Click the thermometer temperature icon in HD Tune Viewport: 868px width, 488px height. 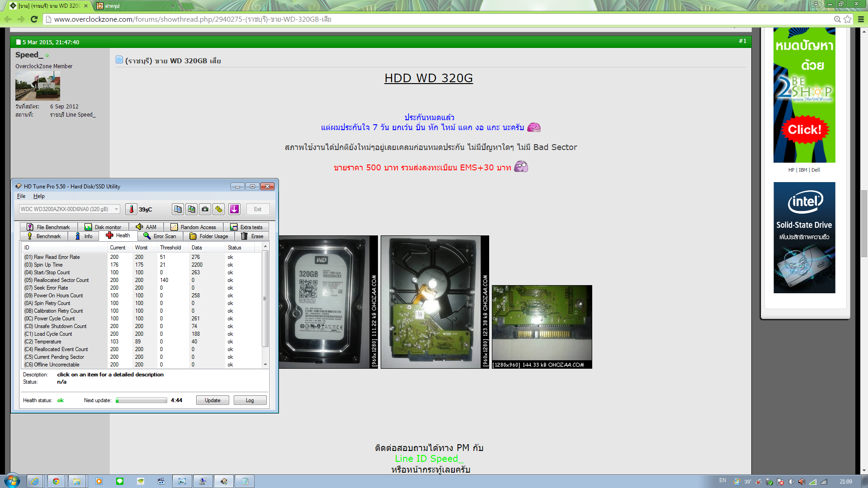tap(131, 209)
